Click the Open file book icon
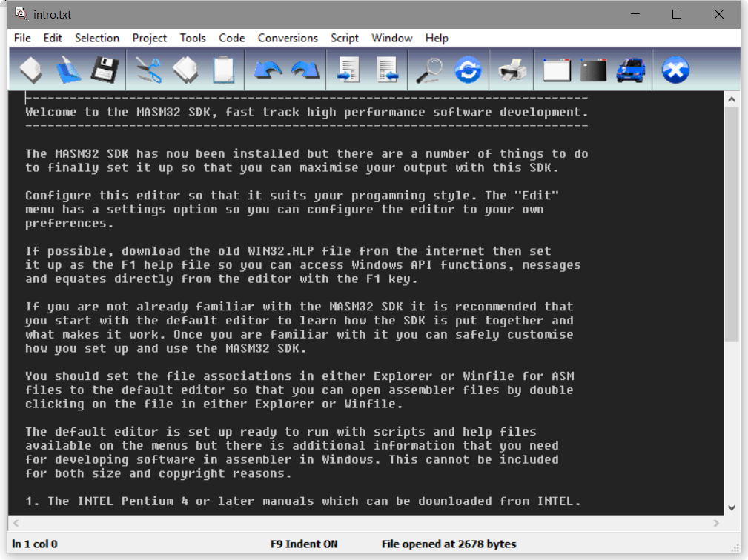 pyautogui.click(x=68, y=70)
